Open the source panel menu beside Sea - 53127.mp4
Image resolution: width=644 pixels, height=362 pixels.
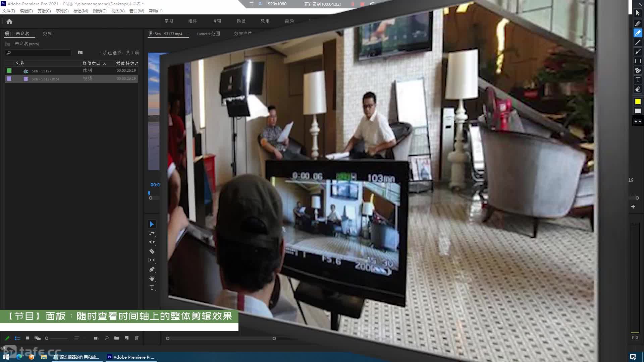[187, 34]
